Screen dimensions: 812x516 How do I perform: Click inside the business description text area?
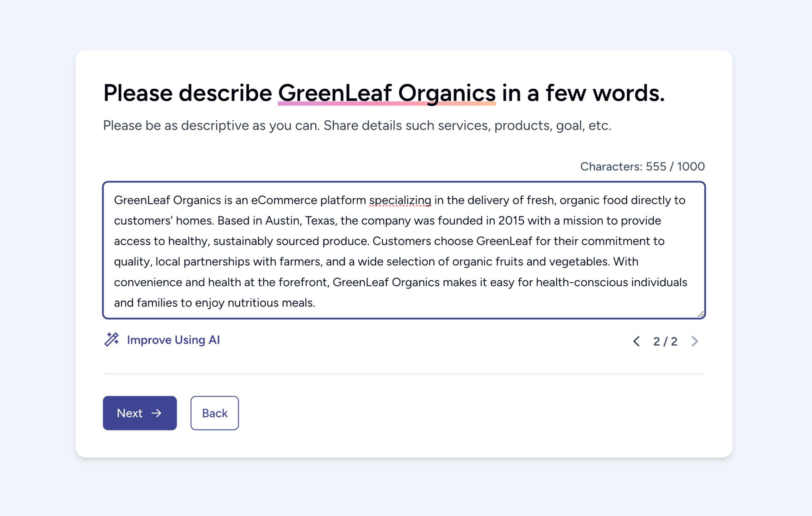[x=404, y=250]
